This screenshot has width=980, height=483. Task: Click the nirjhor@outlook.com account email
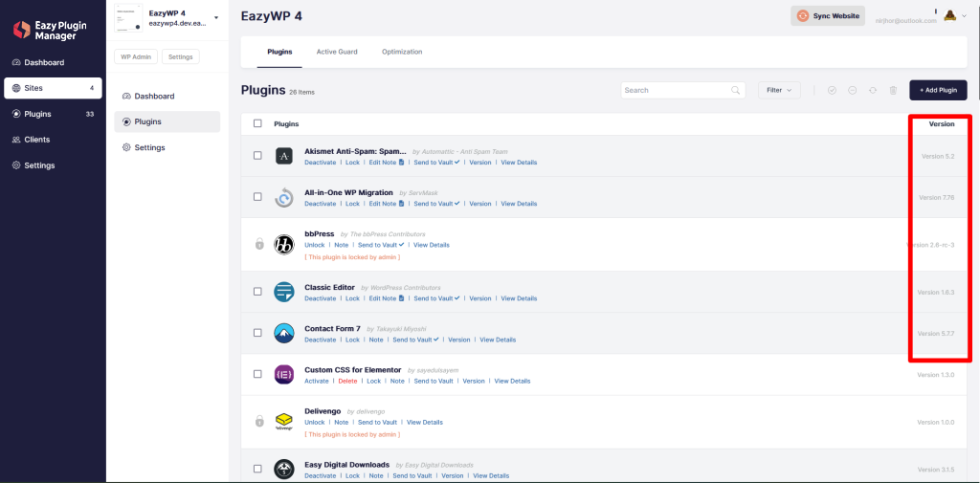click(906, 21)
